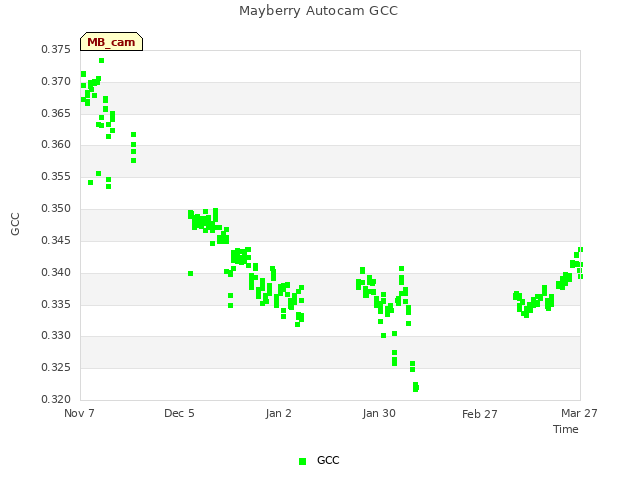Image resolution: width=640 pixels, height=480 pixels.
Task: Click the 0.325 y-axis tick label
Action: point(56,367)
